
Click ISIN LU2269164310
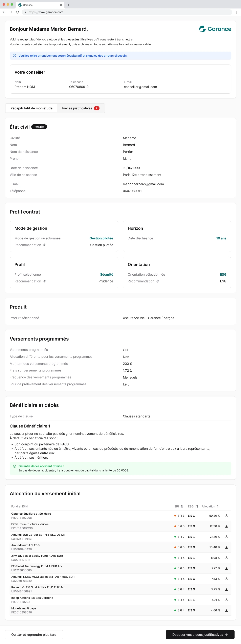click(x=21, y=581)
